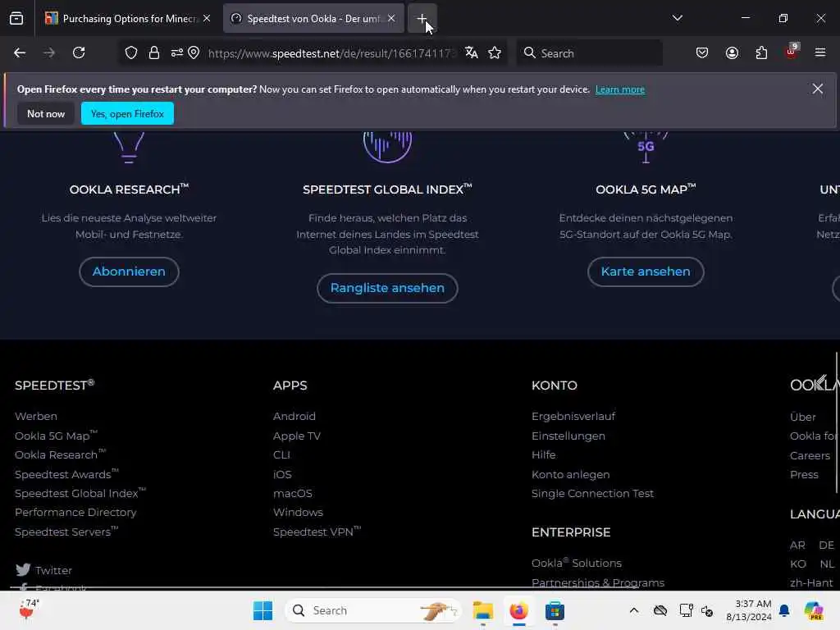Image resolution: width=840 pixels, height=630 pixels.
Task: Click Karte ansehen button
Action: (x=646, y=272)
